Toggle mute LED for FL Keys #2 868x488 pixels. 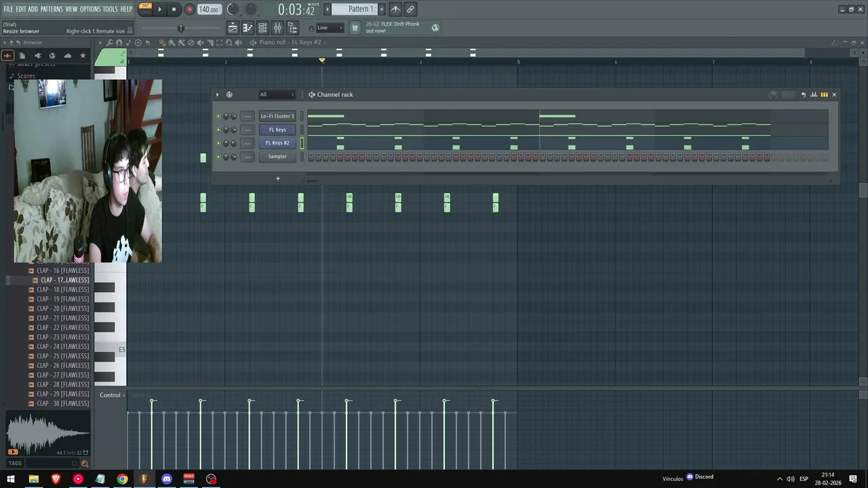click(218, 143)
